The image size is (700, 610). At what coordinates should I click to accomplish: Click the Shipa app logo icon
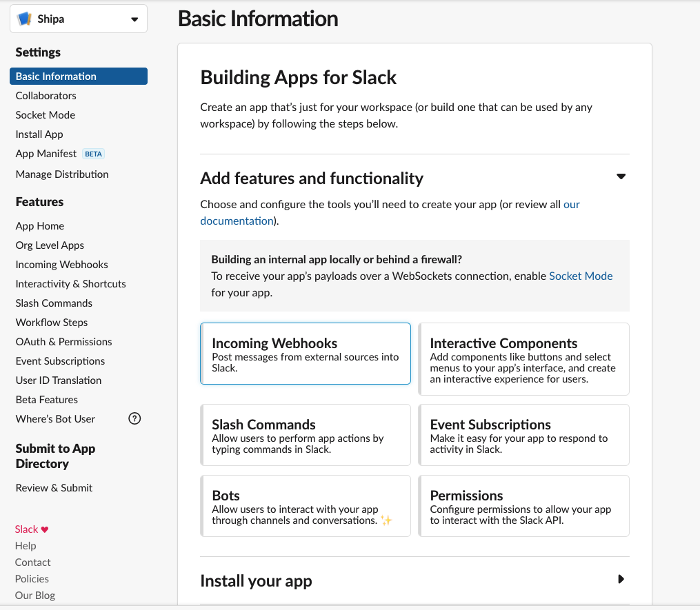coord(25,19)
